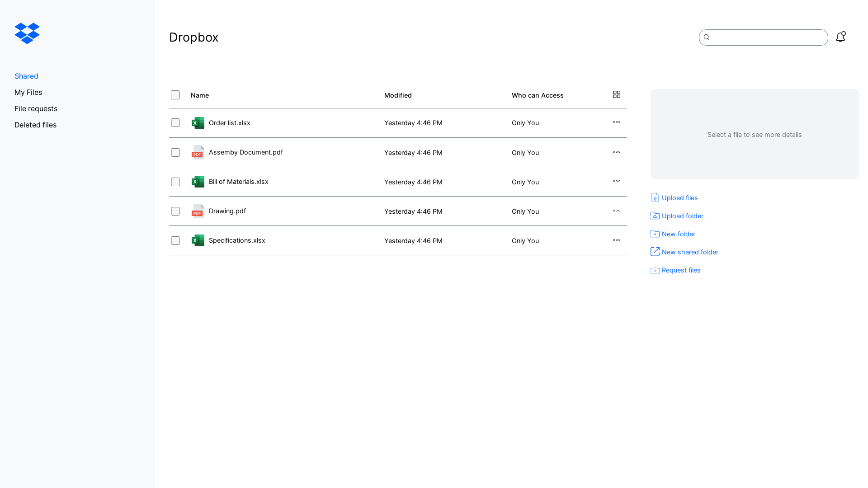Viewport: 868px width, 488px height.
Task: Open the Shared section in sidebar
Action: (26, 76)
